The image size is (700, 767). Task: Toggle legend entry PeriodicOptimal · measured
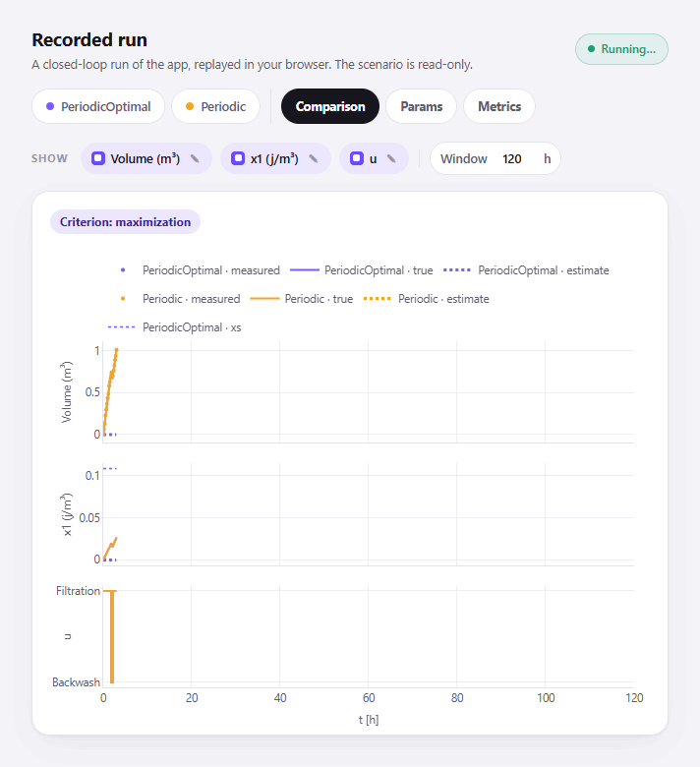click(x=201, y=270)
